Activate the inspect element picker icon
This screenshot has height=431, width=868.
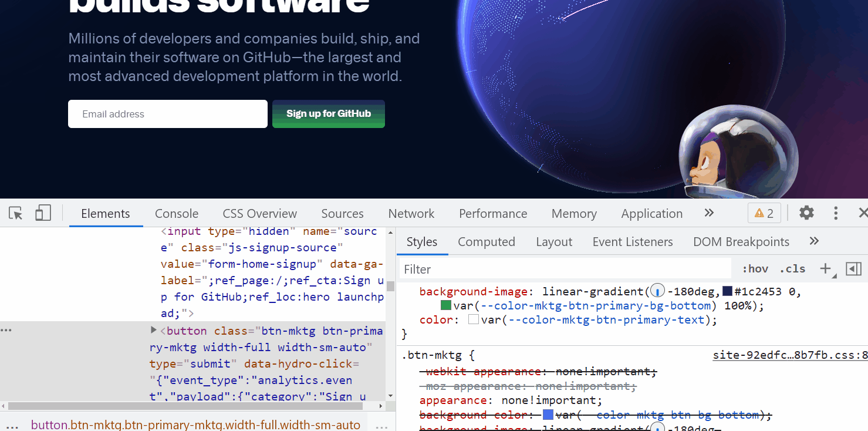click(x=16, y=213)
